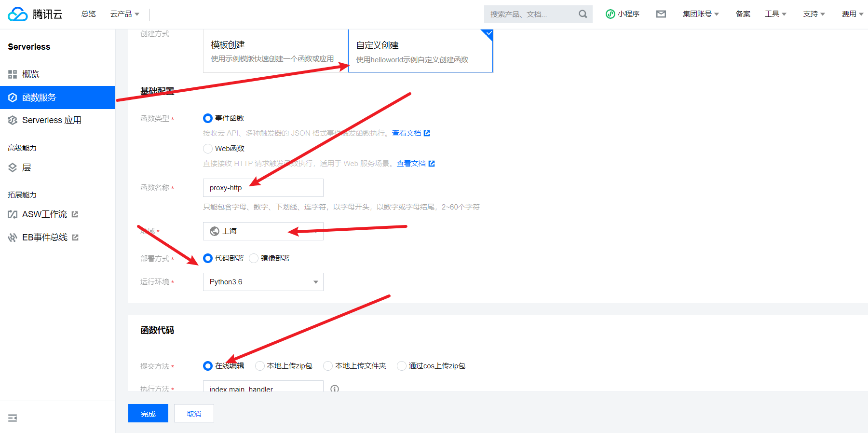
Task: Choose the 模板创建 creation card
Action: click(x=275, y=51)
